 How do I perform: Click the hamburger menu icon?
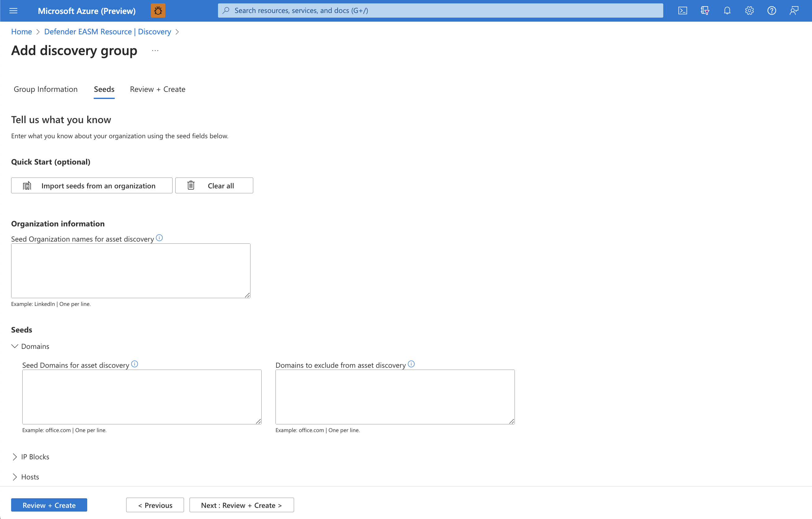(14, 10)
